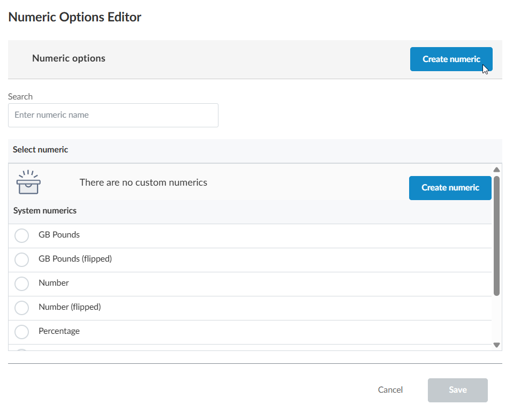The width and height of the screenshot is (513, 420).
Task: Click the System numerics group header
Action: pos(45,211)
